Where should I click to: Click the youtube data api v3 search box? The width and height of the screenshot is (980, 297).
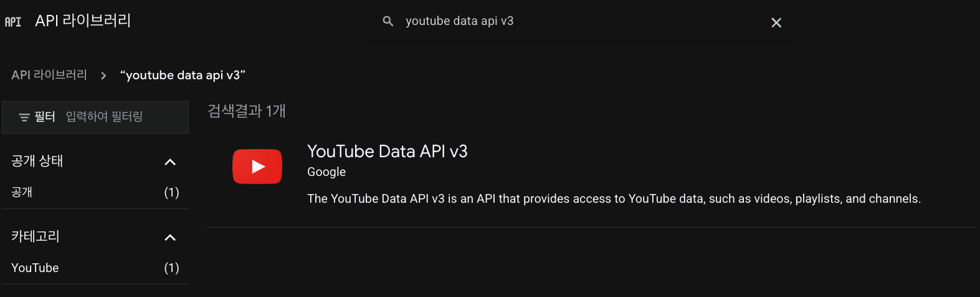click(x=561, y=21)
